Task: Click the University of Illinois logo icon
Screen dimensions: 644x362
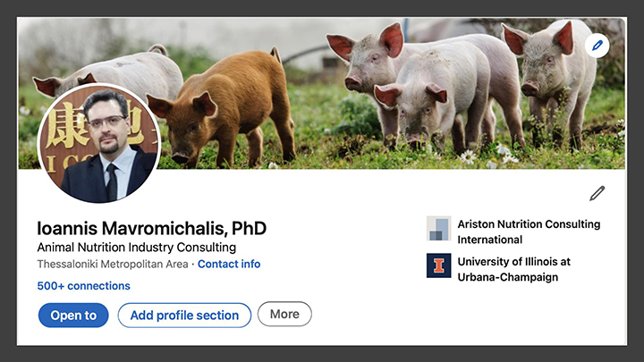Action: pos(438,266)
